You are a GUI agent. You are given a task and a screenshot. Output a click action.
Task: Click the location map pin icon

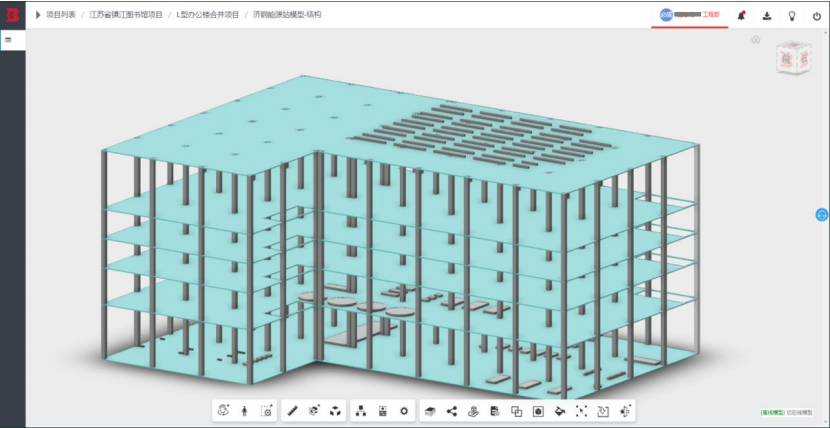[473, 411]
